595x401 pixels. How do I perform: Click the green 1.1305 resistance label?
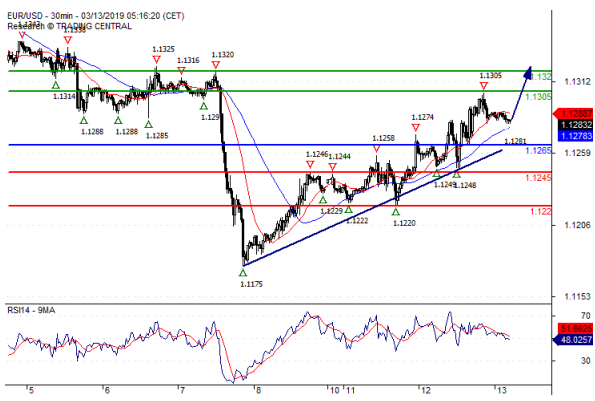pos(538,97)
